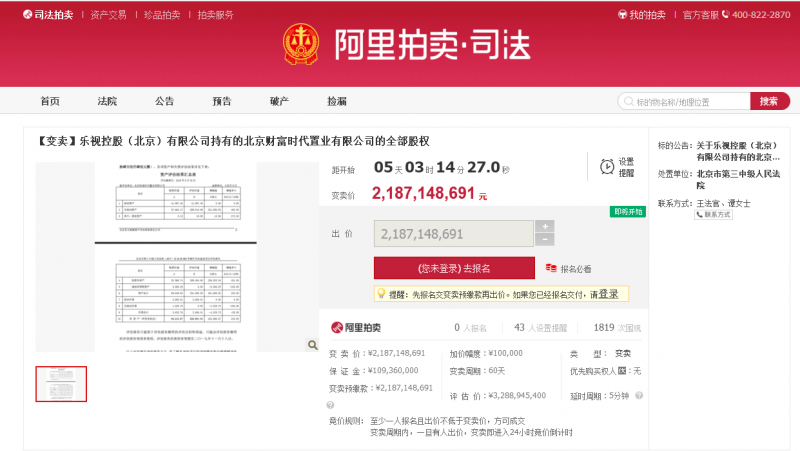This screenshot has height=451, width=800.
Task: Go to the 首页 tab
Action: (50, 101)
